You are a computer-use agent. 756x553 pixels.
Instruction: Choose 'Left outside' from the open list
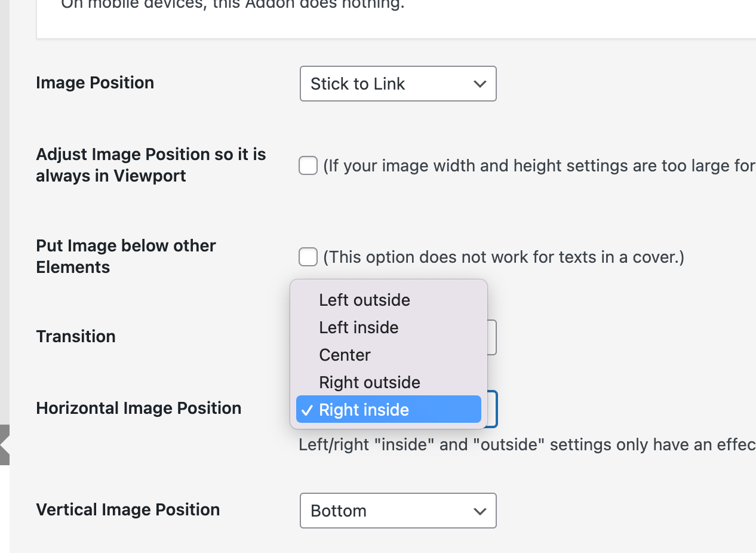[364, 300]
